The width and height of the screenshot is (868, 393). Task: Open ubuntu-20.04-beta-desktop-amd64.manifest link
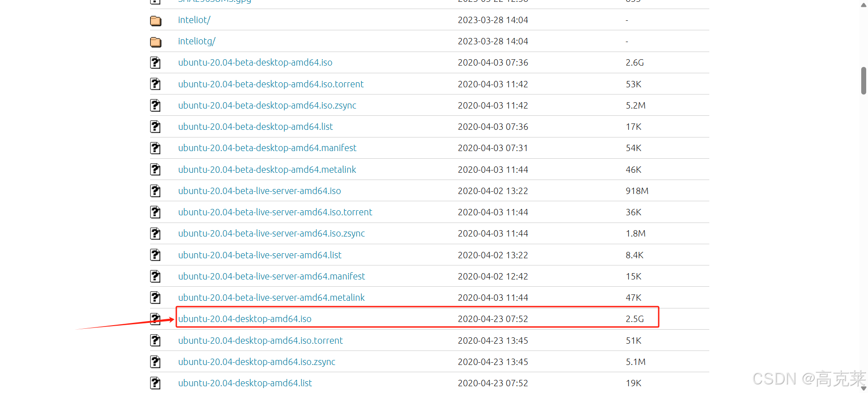point(267,148)
